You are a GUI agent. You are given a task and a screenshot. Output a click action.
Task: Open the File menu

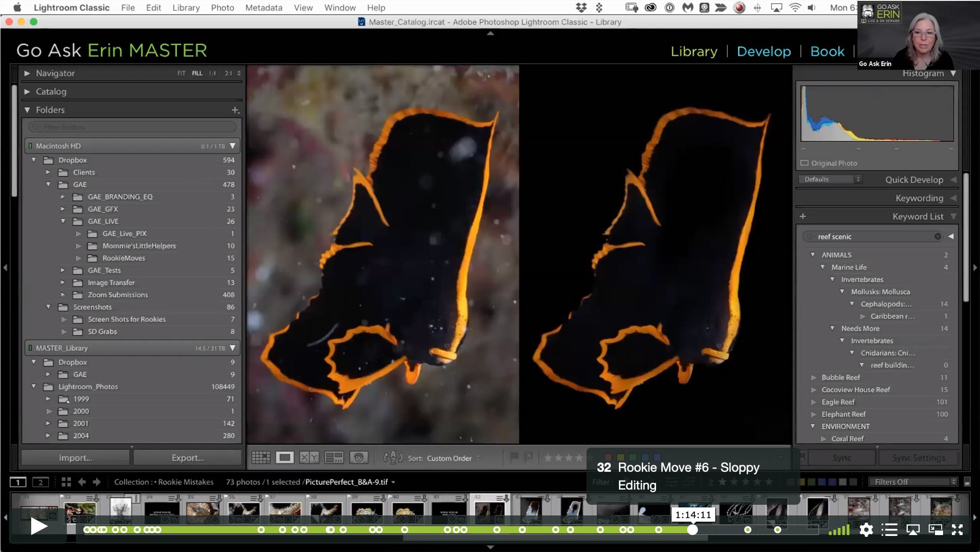pyautogui.click(x=128, y=8)
